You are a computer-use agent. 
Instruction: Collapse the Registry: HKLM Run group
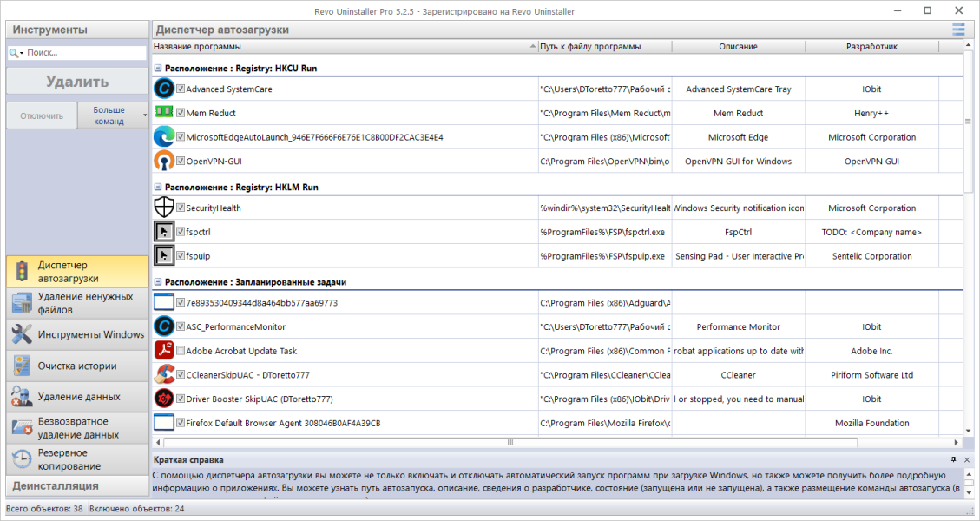point(158,187)
